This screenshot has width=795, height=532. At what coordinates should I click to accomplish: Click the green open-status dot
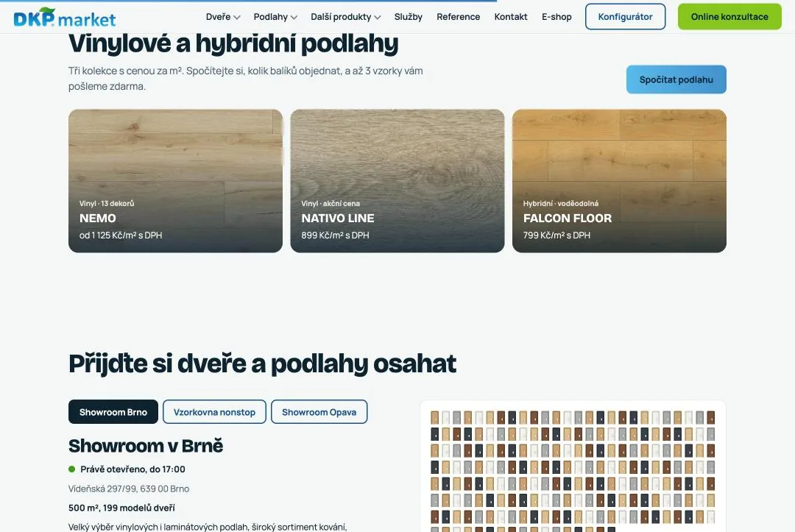(72, 469)
